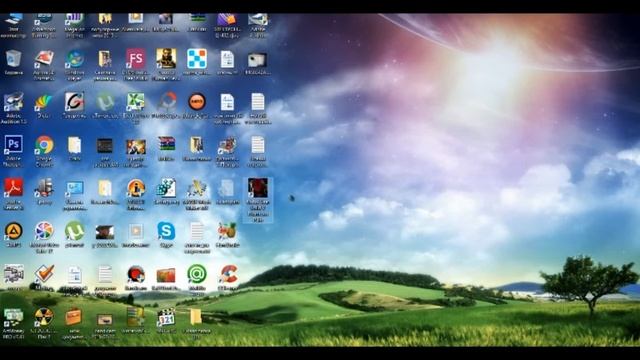Launch the bright green uTorrent icon
The image size is (640, 360).
(x=75, y=231)
